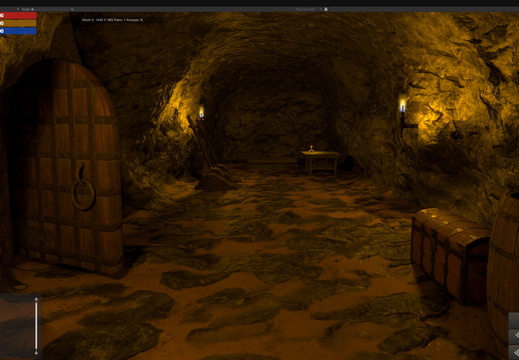The height and width of the screenshot is (360, 519).
Task: Click the icon on the orange status bar
Action: point(2,23)
